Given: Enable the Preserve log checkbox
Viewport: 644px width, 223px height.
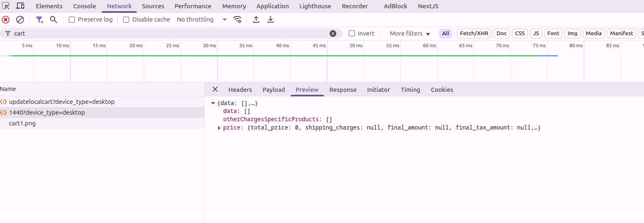Looking at the screenshot, I should 72,19.
